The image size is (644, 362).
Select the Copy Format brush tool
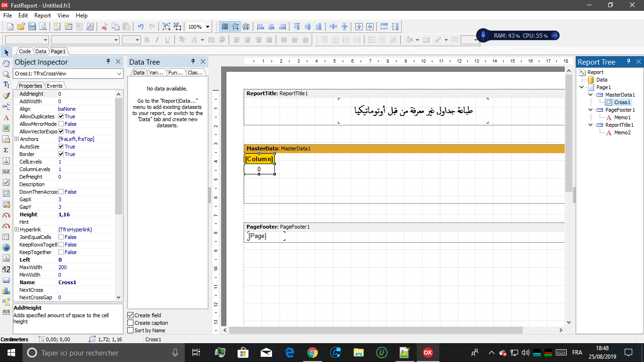point(6,96)
